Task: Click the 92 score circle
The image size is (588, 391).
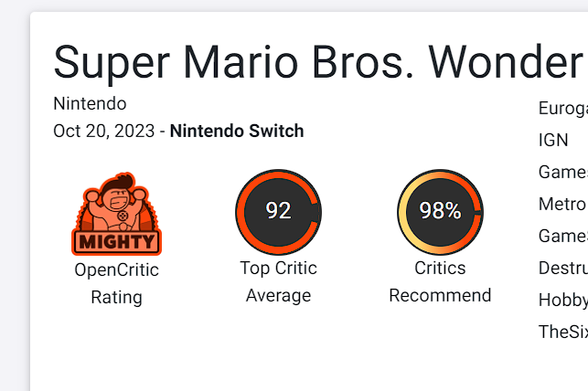Action: point(278,211)
